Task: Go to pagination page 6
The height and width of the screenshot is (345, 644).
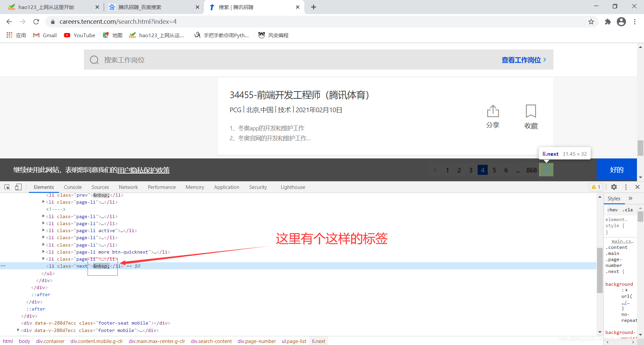Action: [506, 170]
